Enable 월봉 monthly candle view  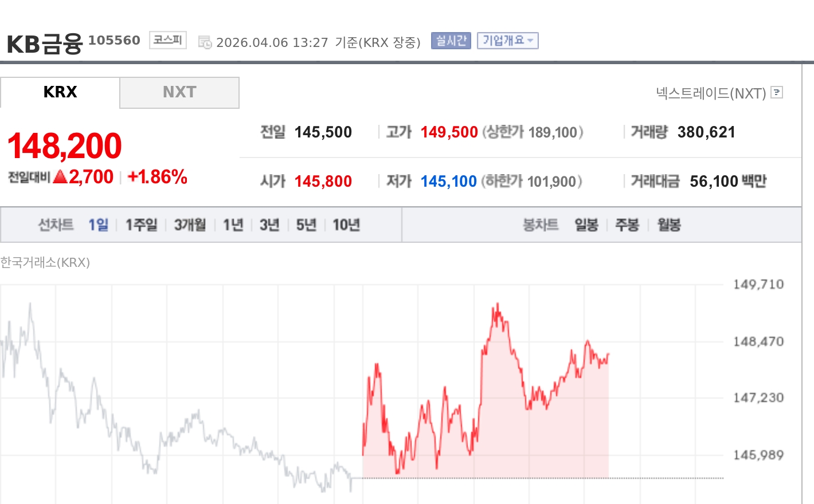pyautogui.click(x=668, y=225)
